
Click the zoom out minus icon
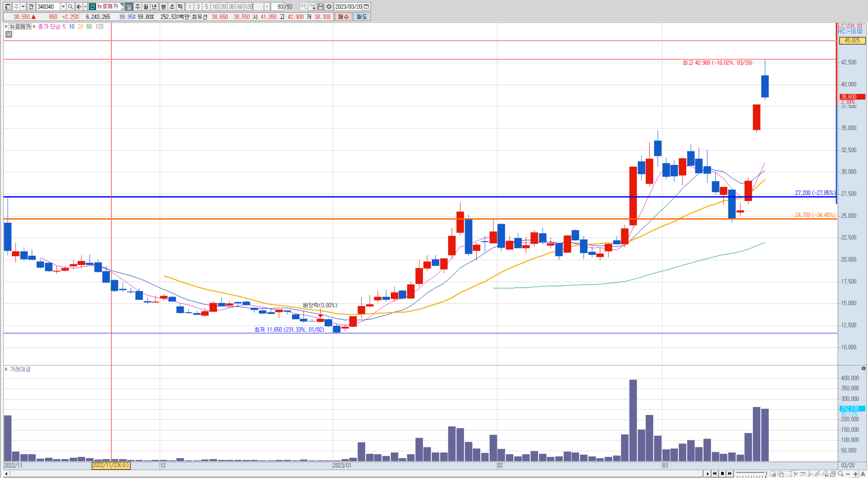(848, 474)
